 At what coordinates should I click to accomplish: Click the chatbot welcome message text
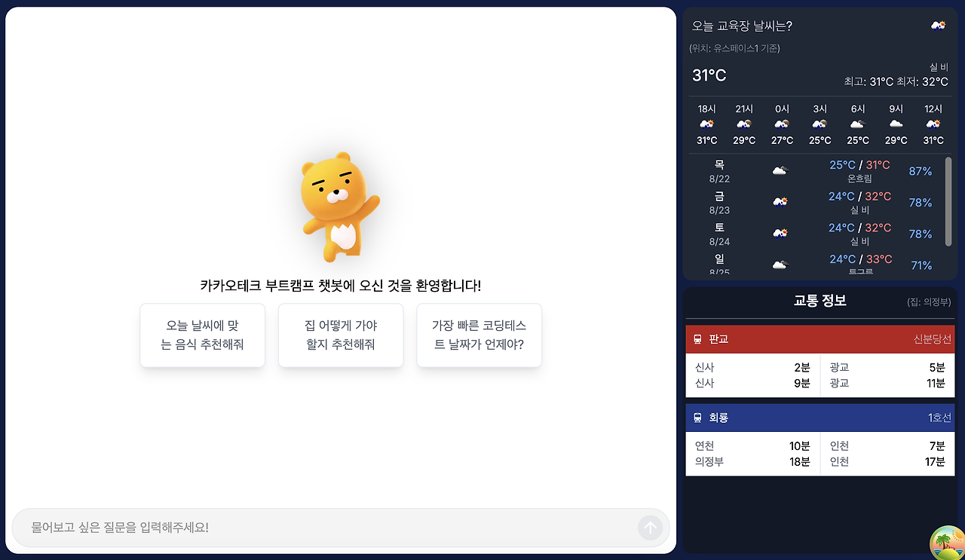tap(341, 286)
